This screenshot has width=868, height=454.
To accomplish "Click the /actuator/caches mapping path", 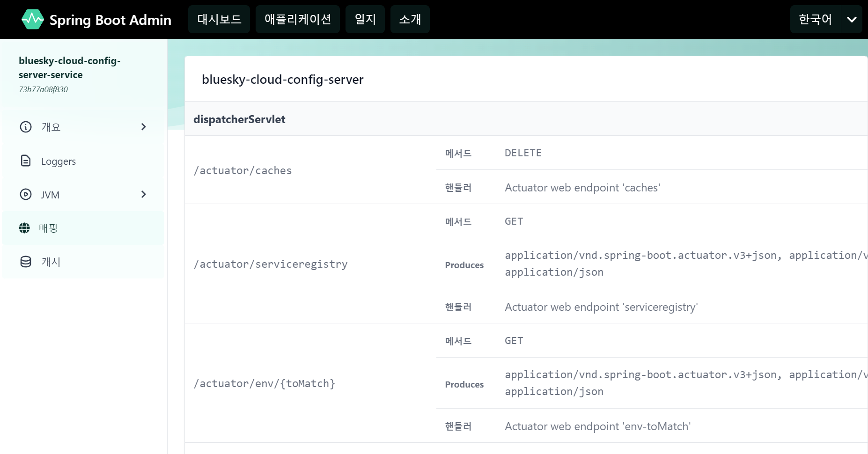I will (243, 170).
